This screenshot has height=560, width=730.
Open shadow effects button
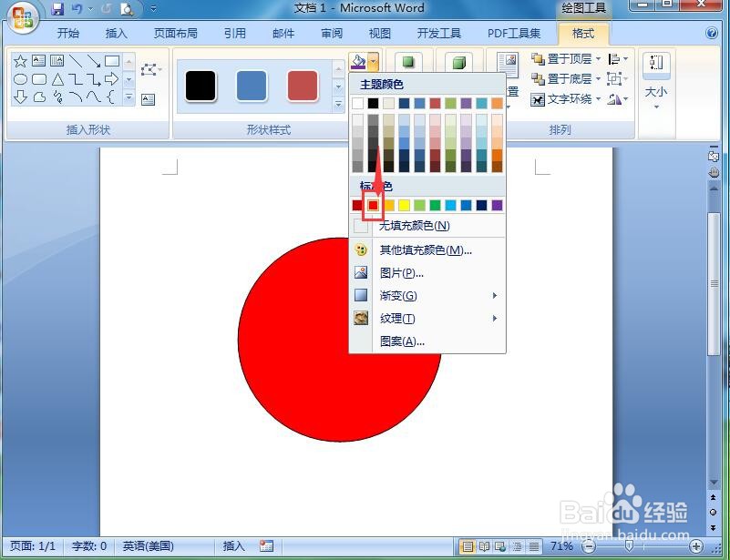point(408,62)
